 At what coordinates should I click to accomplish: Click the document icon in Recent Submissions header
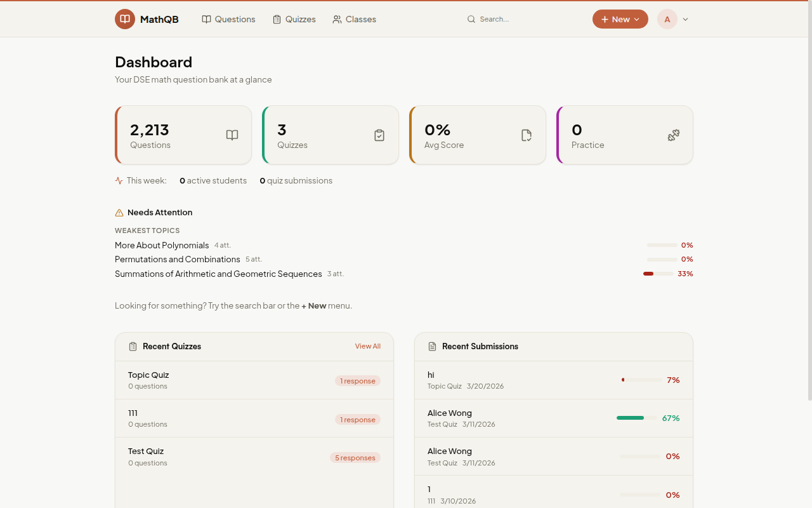coord(432,346)
